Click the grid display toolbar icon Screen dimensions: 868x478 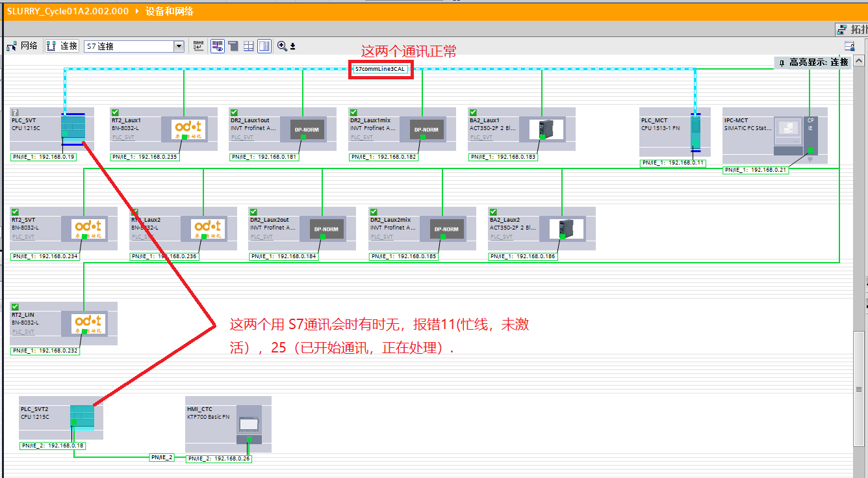tap(248, 46)
